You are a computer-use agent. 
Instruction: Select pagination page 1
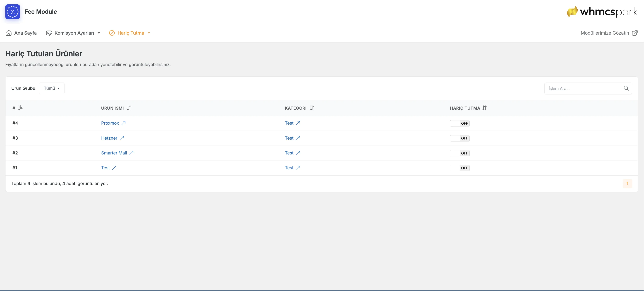tap(627, 183)
